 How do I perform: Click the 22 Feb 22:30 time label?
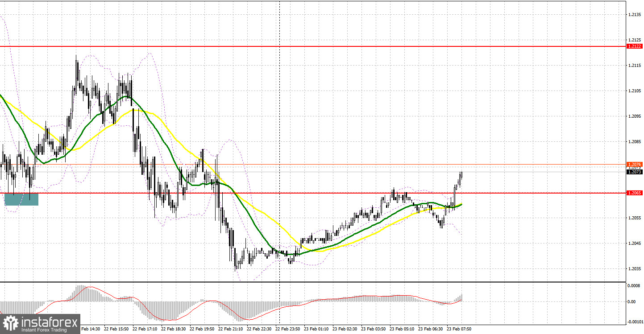click(260, 329)
